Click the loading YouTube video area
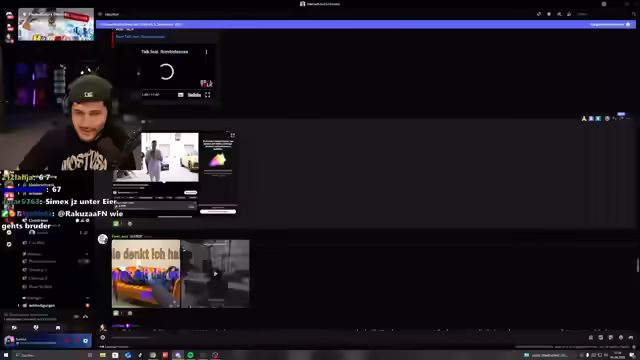 coord(166,72)
